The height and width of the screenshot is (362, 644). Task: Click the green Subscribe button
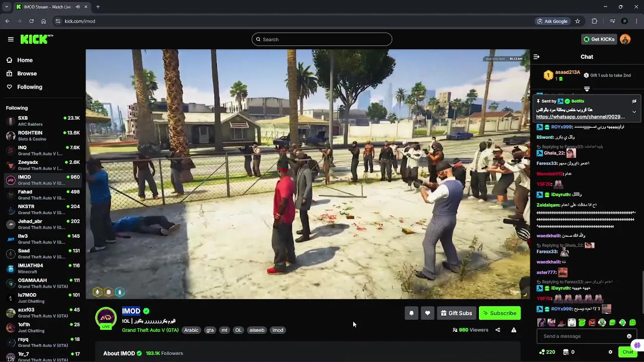point(500,313)
